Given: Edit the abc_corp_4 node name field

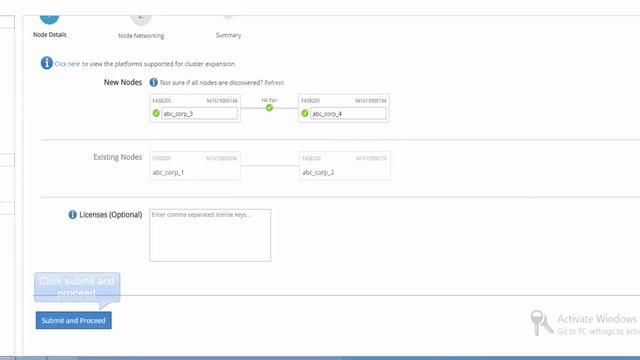Looking at the screenshot, I should (x=348, y=113).
